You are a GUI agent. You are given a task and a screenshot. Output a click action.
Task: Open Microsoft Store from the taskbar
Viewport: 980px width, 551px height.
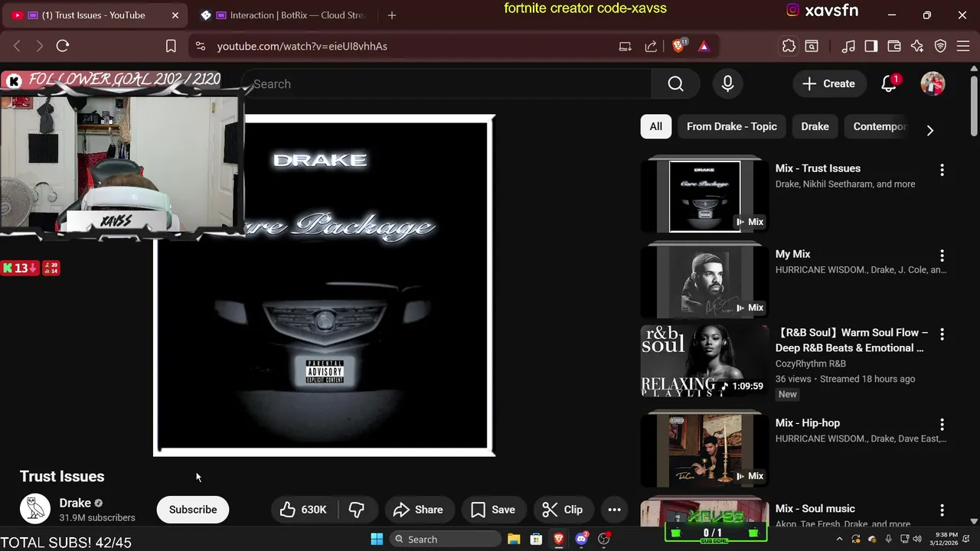536,540
